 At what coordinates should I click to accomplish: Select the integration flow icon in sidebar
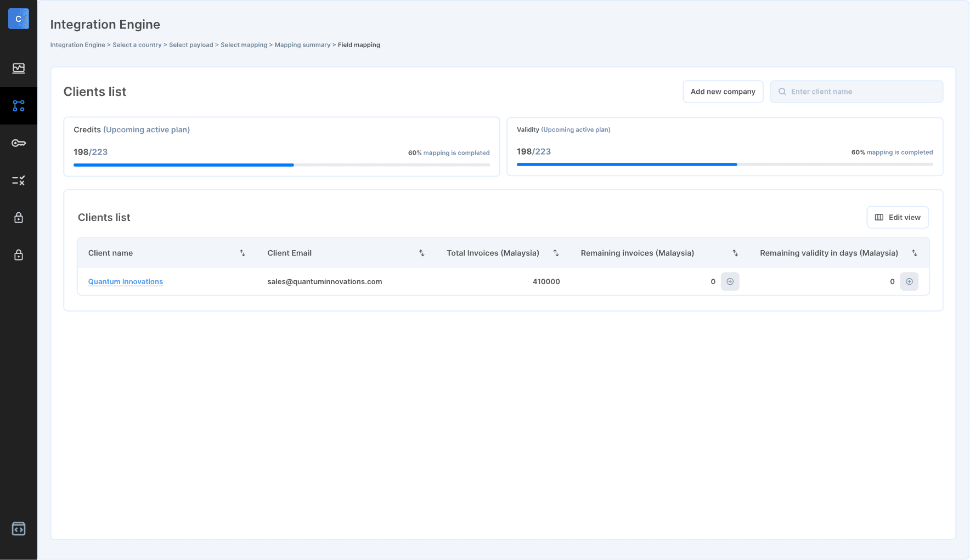tap(19, 106)
